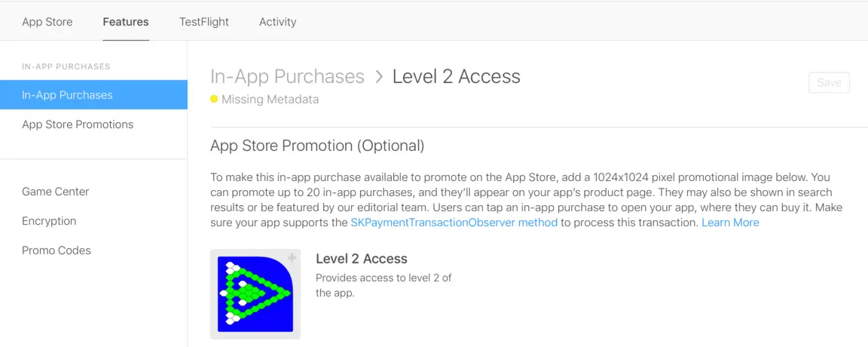Click the breadcrumb chevron arrow separator

378,77
